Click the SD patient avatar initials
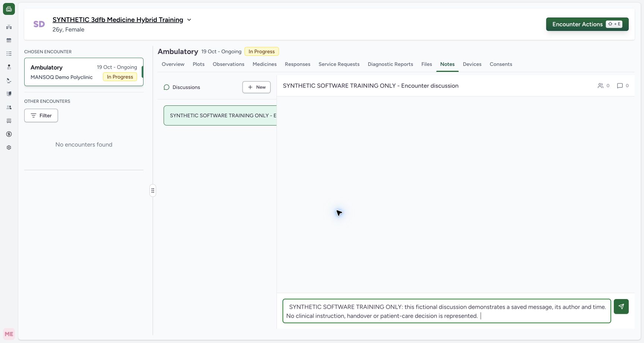 [x=39, y=24]
